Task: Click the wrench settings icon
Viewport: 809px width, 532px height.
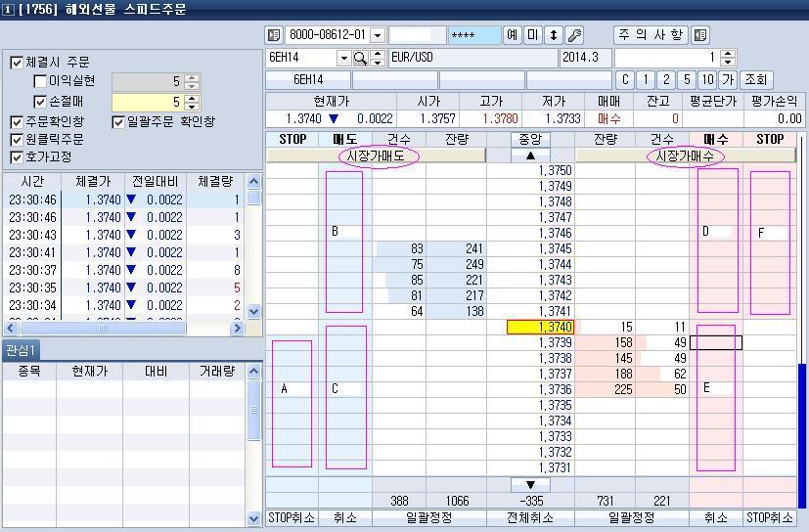Action: [x=574, y=35]
